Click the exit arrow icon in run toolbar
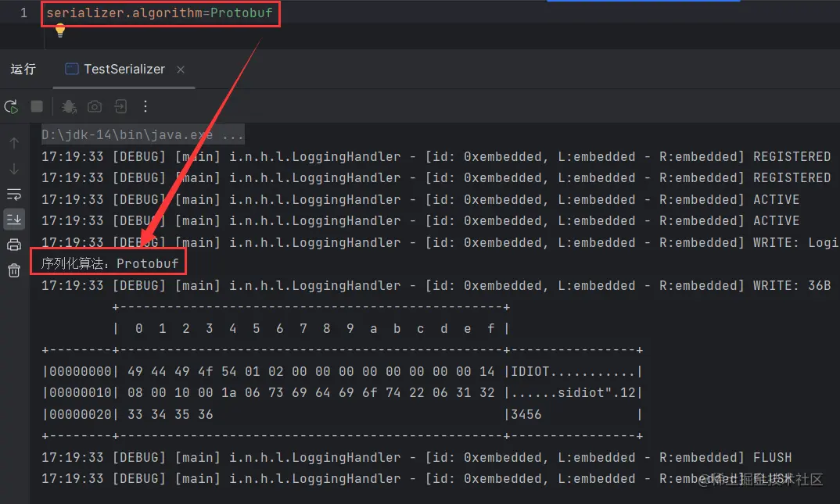840x504 pixels. [x=120, y=106]
